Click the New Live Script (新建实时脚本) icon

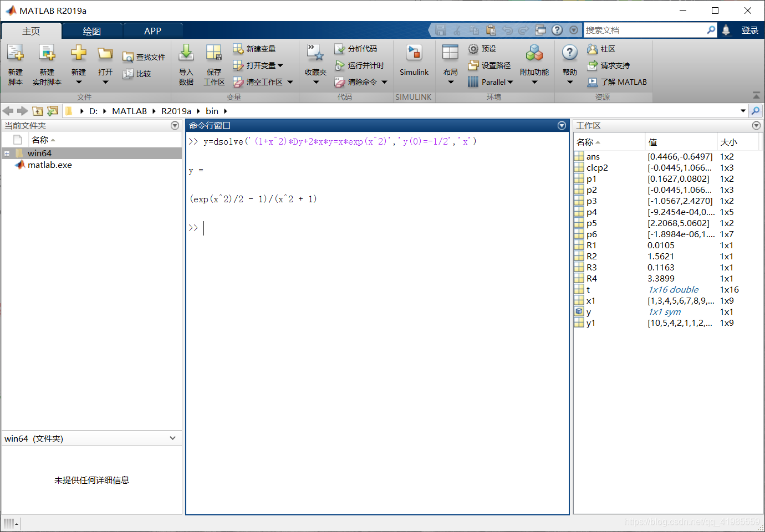tap(47, 53)
